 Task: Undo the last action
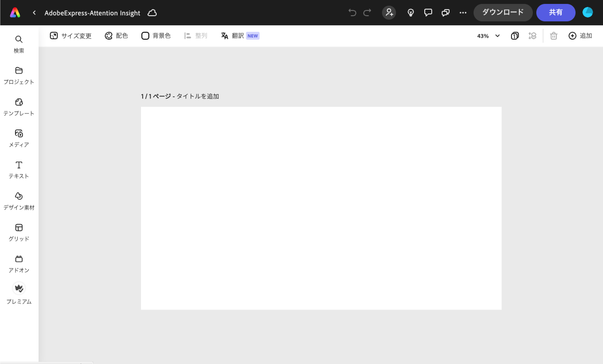coord(352,12)
